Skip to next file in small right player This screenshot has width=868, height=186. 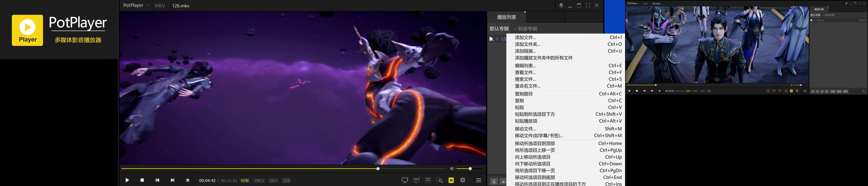(652, 91)
